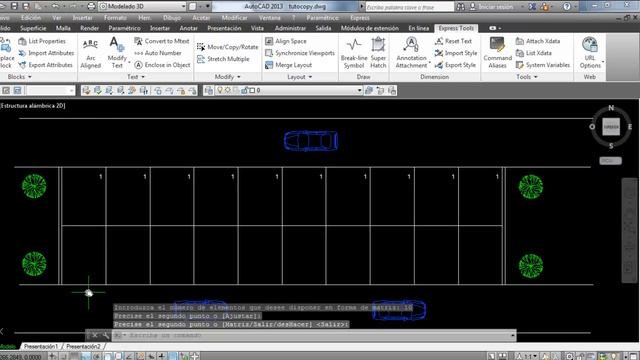Select the Express Tools ribbon tab

click(456, 28)
